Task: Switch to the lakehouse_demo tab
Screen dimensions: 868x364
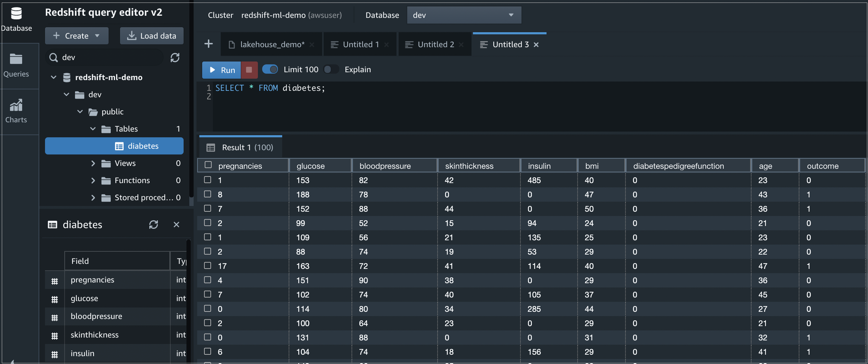Action: tap(271, 44)
